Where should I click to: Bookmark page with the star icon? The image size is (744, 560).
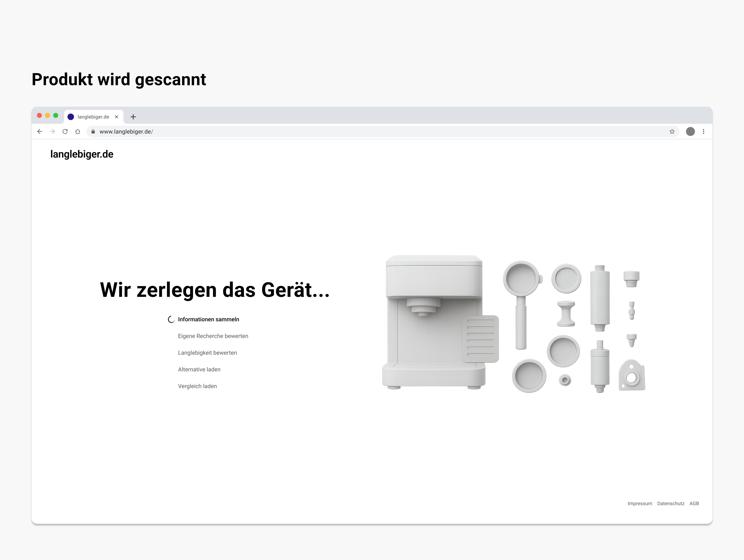[x=672, y=131]
